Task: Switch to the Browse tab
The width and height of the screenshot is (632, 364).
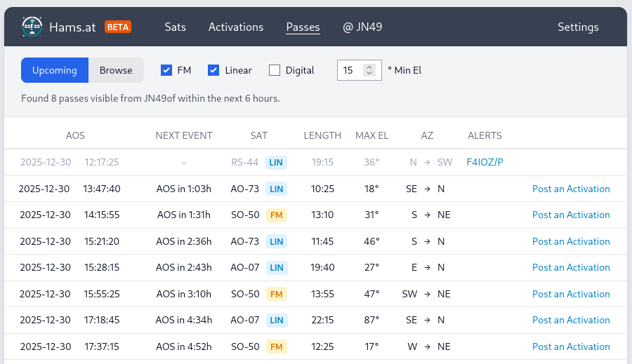Action: click(x=116, y=70)
